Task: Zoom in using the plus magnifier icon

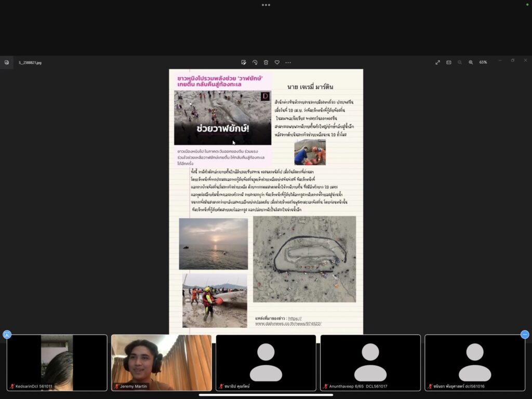Action: tap(471, 62)
